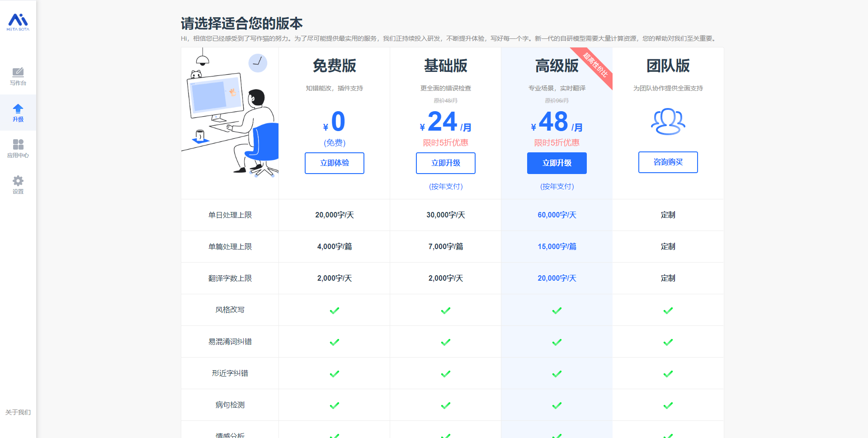Click 立即体验 button for free version
868x438 pixels.
pos(334,163)
